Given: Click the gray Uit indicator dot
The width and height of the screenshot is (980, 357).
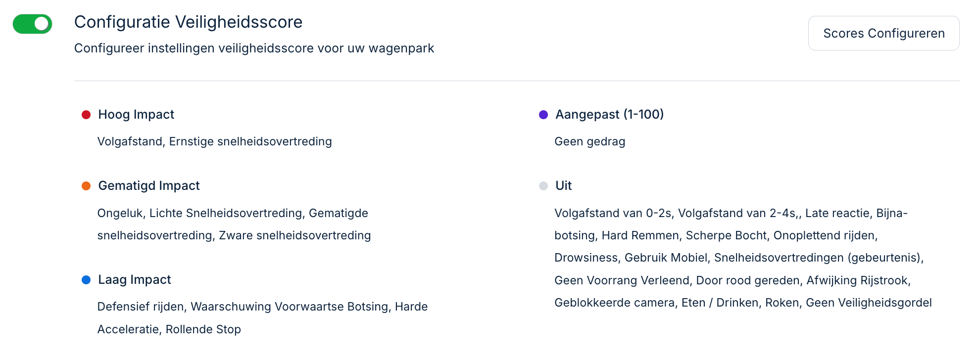Looking at the screenshot, I should click(543, 186).
